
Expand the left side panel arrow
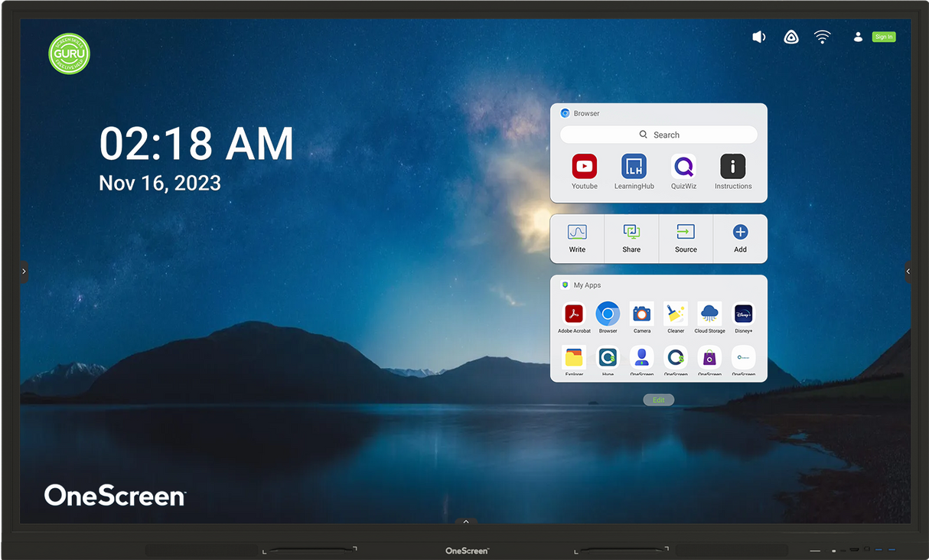24,271
